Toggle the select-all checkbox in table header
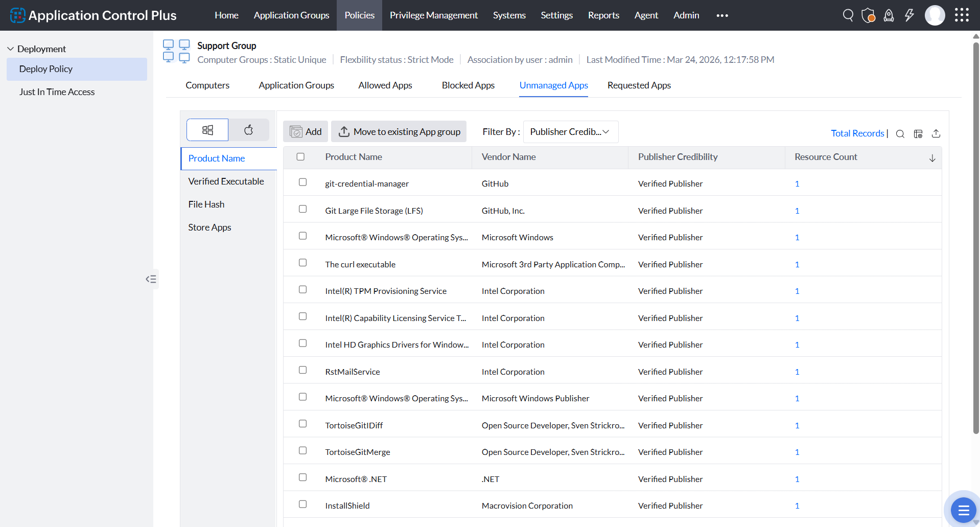 click(300, 157)
